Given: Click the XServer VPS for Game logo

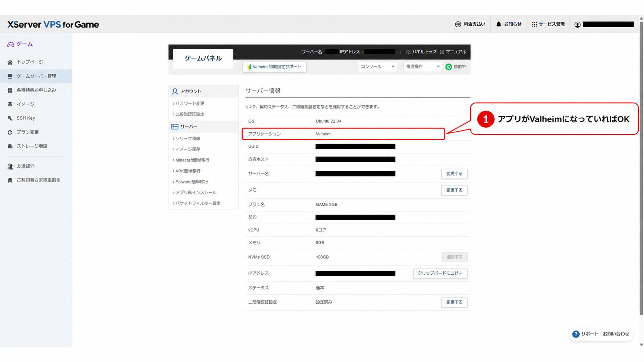Looking at the screenshot, I should pyautogui.click(x=53, y=25).
